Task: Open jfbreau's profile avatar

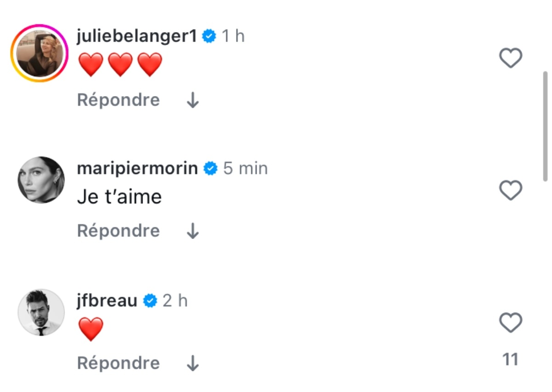Action: coord(41,312)
